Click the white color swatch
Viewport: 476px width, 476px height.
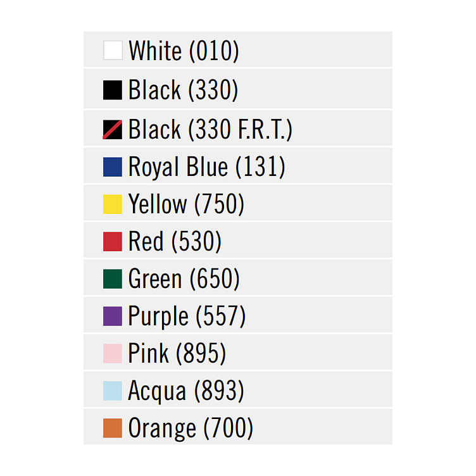(x=113, y=51)
